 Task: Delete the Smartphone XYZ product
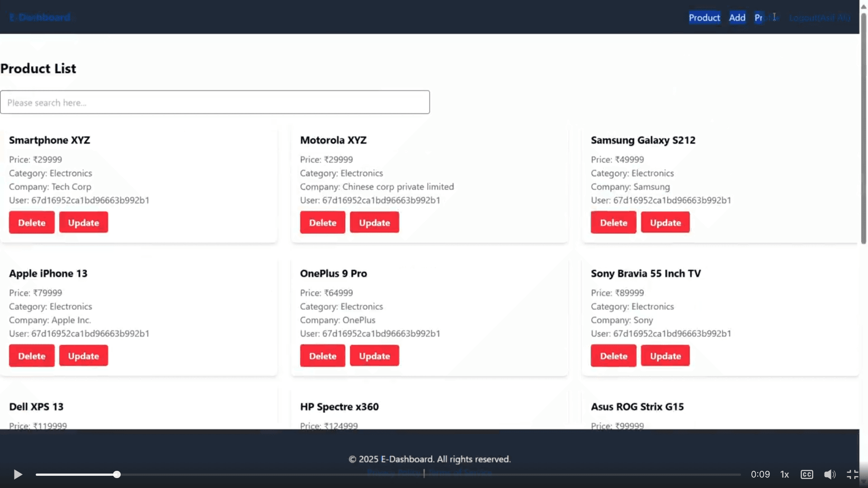click(32, 222)
